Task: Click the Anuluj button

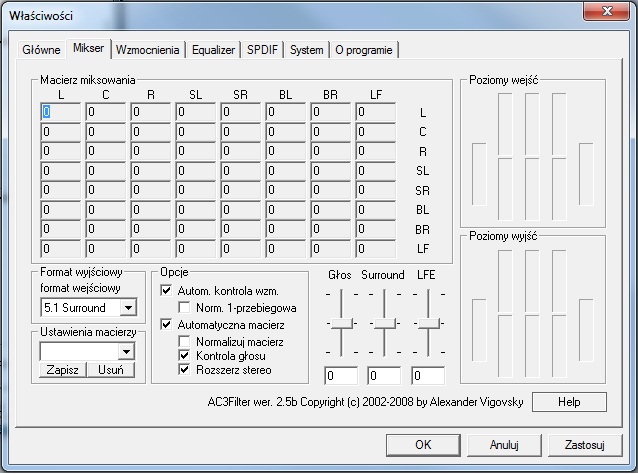Action: (504, 445)
